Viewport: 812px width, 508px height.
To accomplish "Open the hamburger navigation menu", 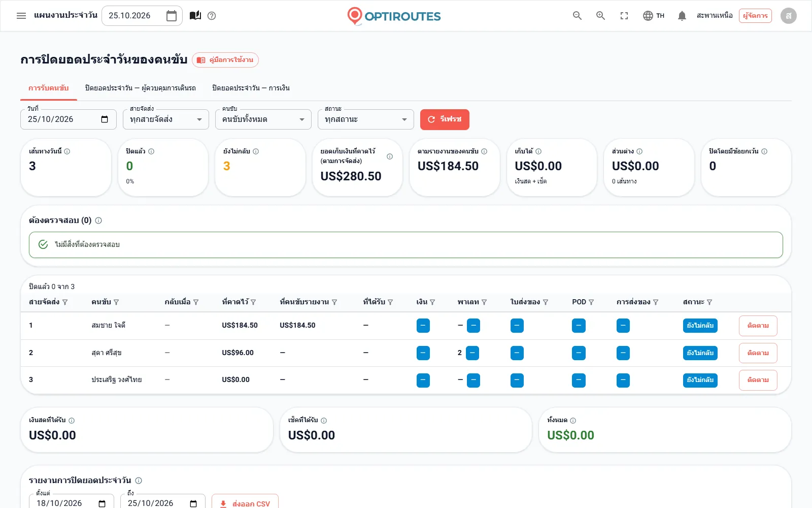I will pyautogui.click(x=21, y=16).
